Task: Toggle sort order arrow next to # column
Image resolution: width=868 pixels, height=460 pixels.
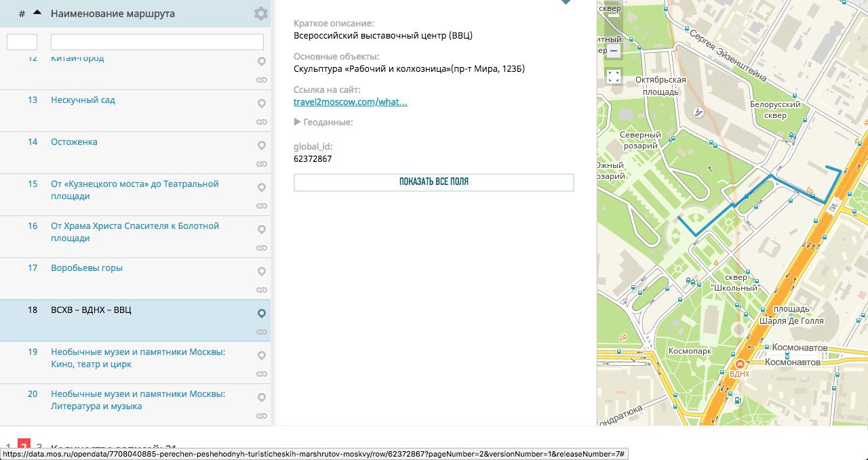Action: pos(37,13)
